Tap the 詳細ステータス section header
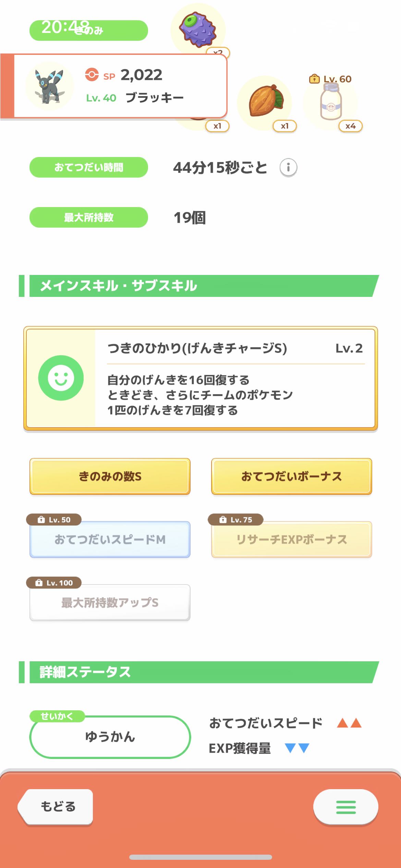Screen dimensions: 401x868 pyautogui.click(x=199, y=672)
